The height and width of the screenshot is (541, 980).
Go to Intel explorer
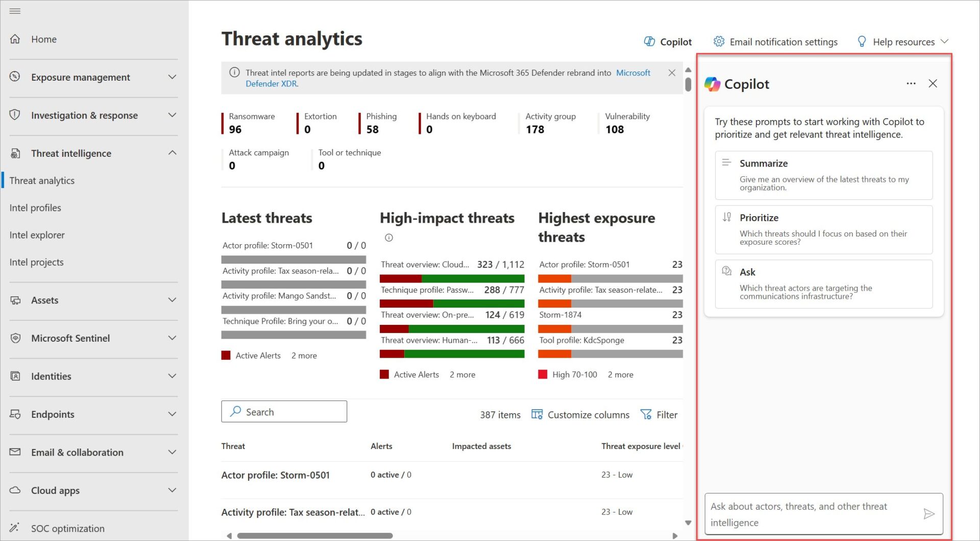tap(37, 234)
